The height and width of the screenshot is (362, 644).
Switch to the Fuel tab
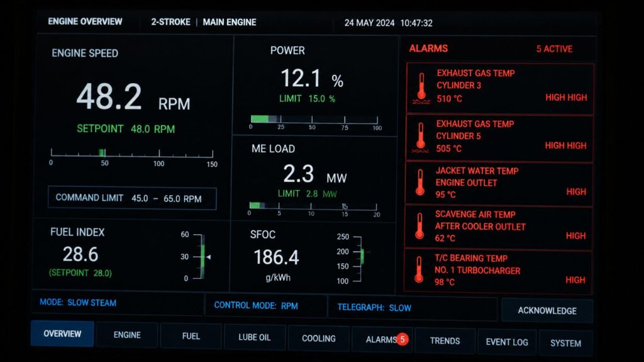(191, 336)
